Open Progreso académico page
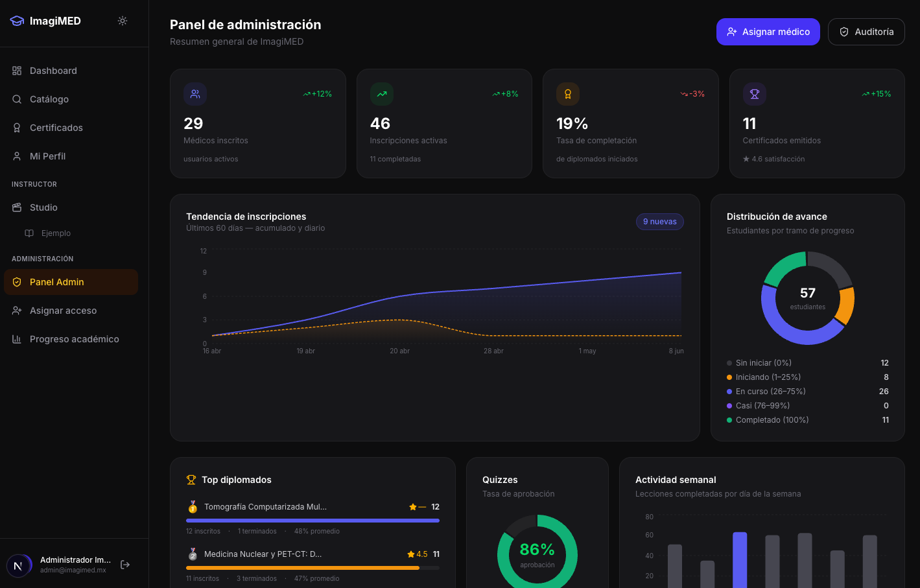 [x=71, y=339]
